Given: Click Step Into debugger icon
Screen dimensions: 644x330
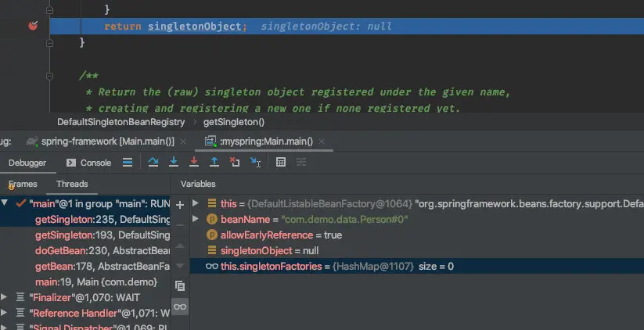Looking at the screenshot, I should pyautogui.click(x=174, y=162).
